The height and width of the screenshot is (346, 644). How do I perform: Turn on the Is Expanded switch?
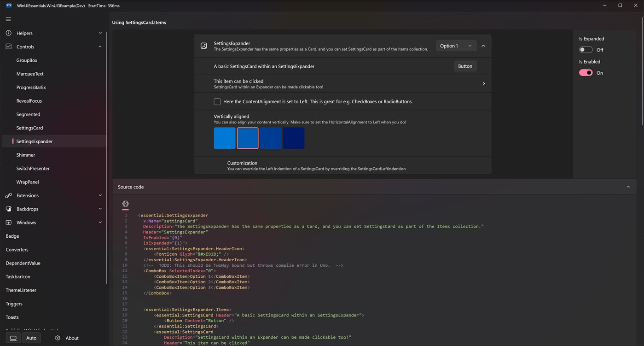pos(586,50)
